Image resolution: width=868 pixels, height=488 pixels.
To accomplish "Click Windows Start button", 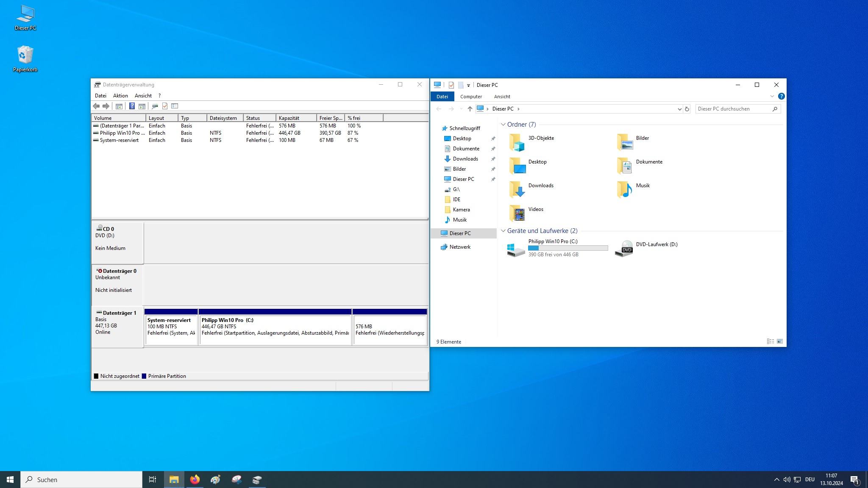I will pyautogui.click(x=10, y=480).
